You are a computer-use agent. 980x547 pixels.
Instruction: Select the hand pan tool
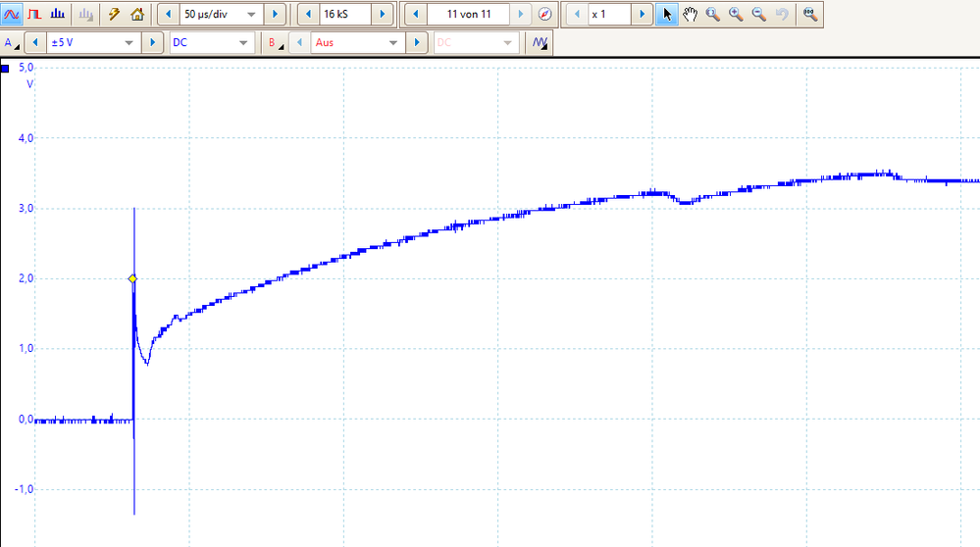690,14
